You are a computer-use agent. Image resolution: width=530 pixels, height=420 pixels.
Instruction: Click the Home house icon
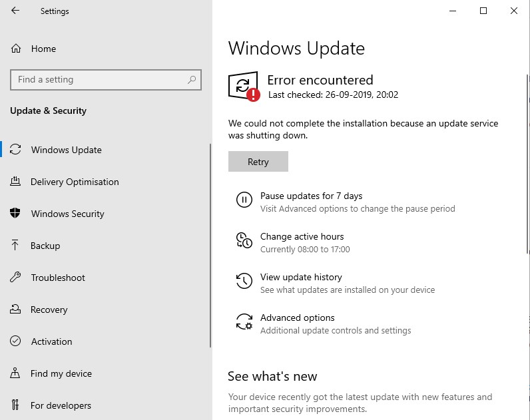[16, 49]
